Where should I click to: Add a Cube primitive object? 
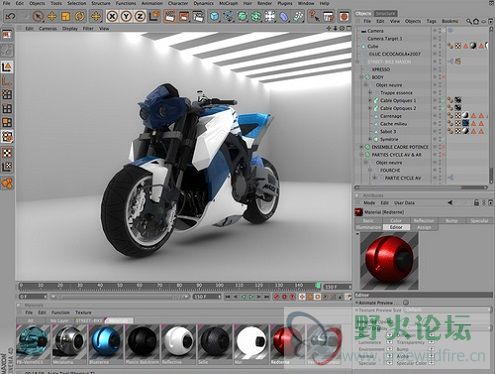tap(215, 16)
